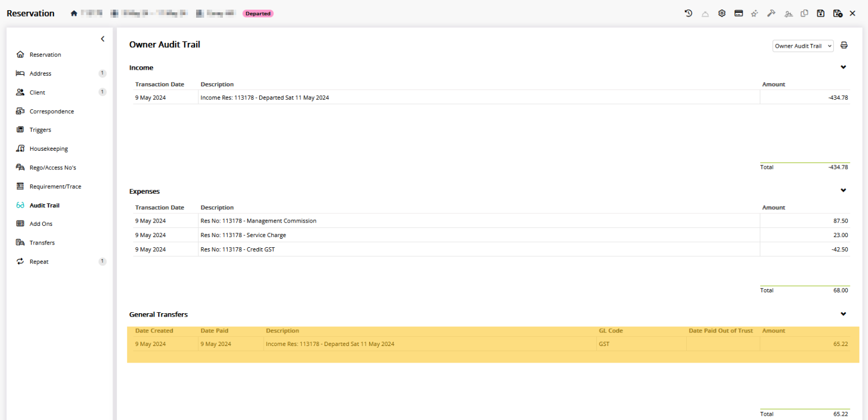Go to Add Ons in sidebar
Screen dimensions: 868x420
tap(41, 224)
